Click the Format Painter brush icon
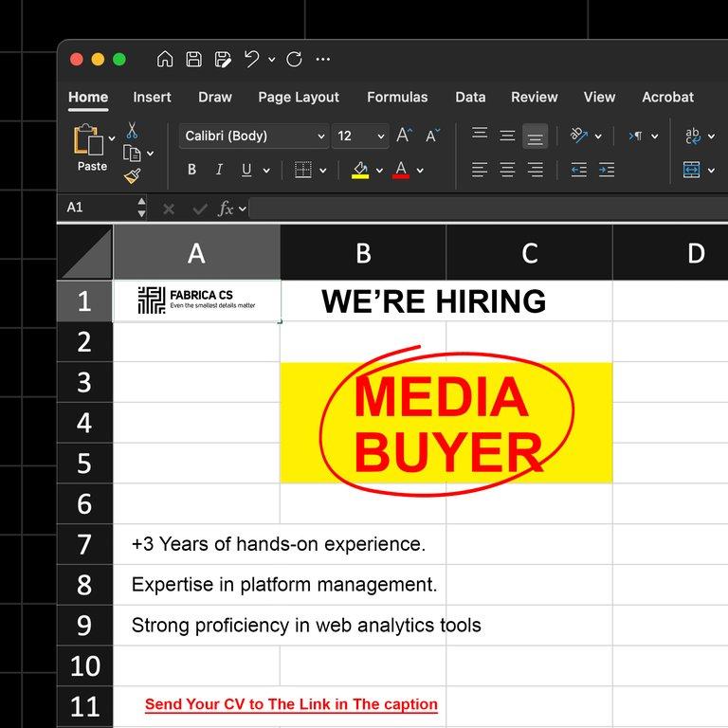Screen dimensions: 728x728 (132, 175)
